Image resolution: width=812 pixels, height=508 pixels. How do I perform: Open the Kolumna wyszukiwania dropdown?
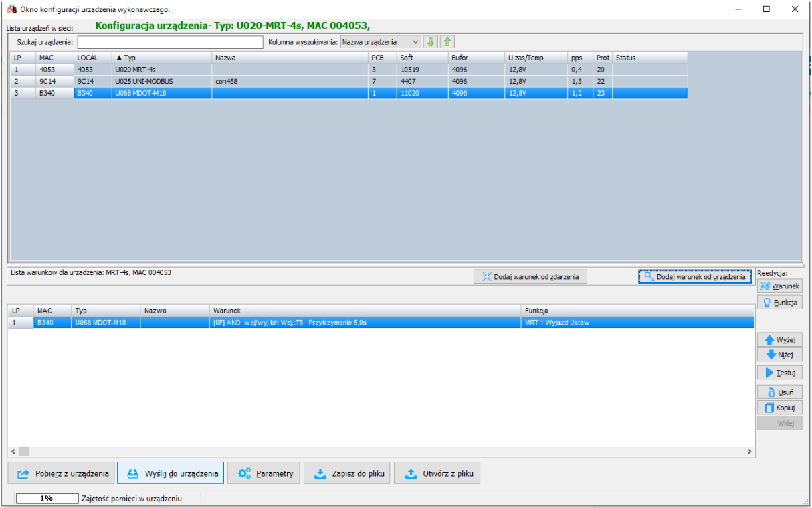click(381, 42)
